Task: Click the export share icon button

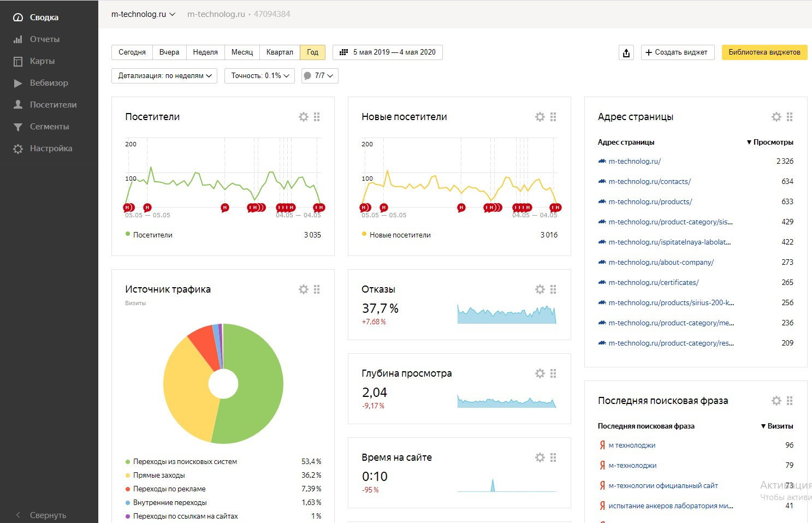Action: (x=626, y=52)
